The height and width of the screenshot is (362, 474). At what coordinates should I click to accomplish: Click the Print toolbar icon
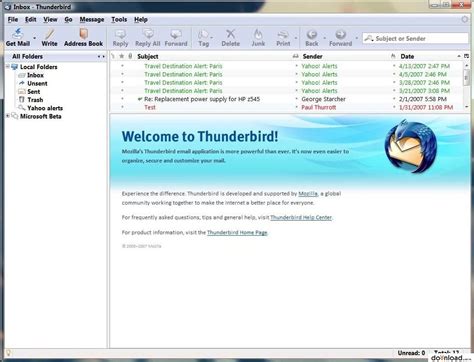coord(283,34)
